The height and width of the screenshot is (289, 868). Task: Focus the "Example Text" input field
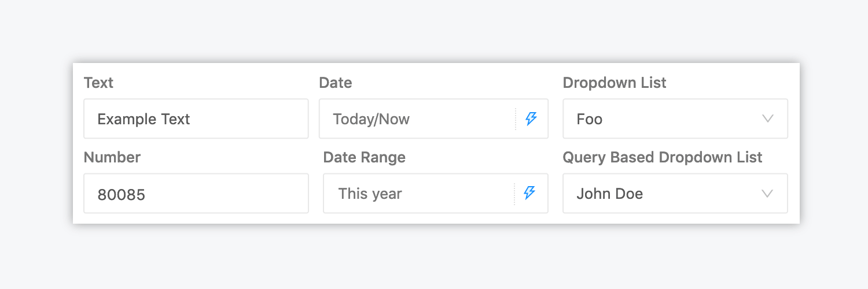click(196, 119)
